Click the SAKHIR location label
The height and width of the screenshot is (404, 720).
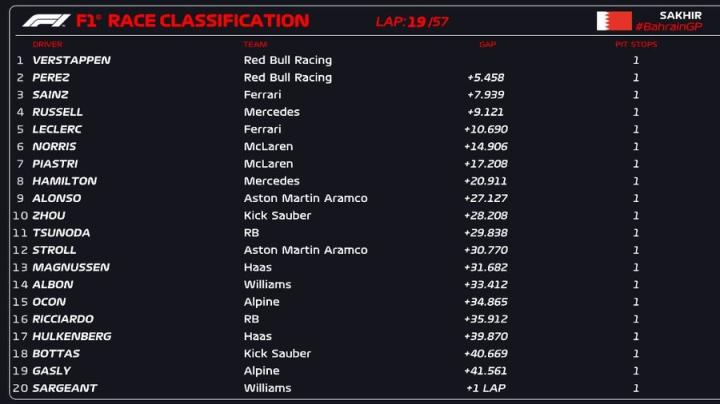click(680, 14)
